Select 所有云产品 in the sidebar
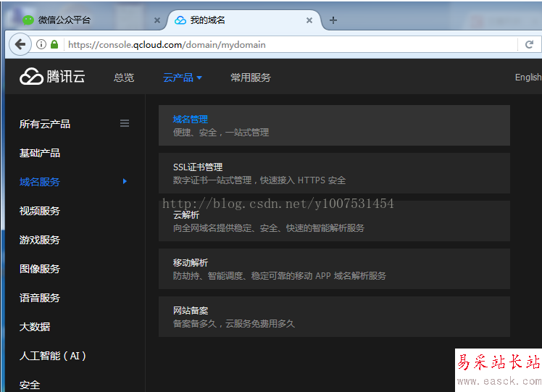 (45, 124)
